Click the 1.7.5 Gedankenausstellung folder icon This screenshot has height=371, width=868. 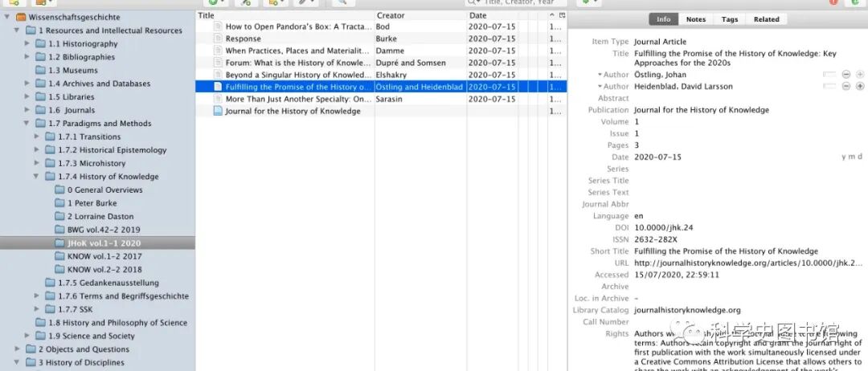point(50,283)
